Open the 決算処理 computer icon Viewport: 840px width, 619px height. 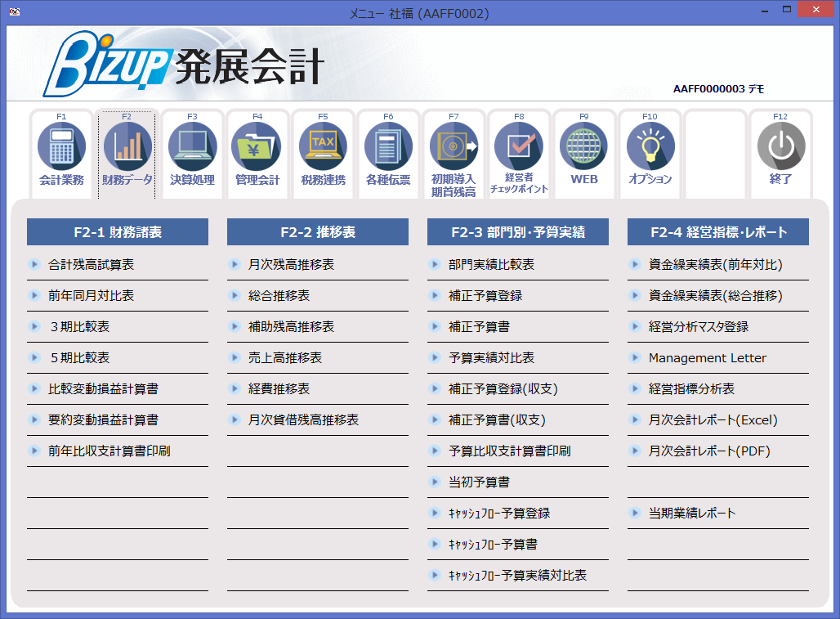click(x=192, y=154)
